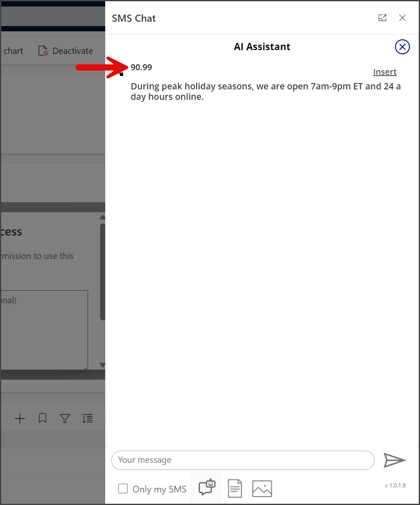The width and height of the screenshot is (420, 505).
Task: Attach an image with picture icon
Action: click(x=262, y=488)
